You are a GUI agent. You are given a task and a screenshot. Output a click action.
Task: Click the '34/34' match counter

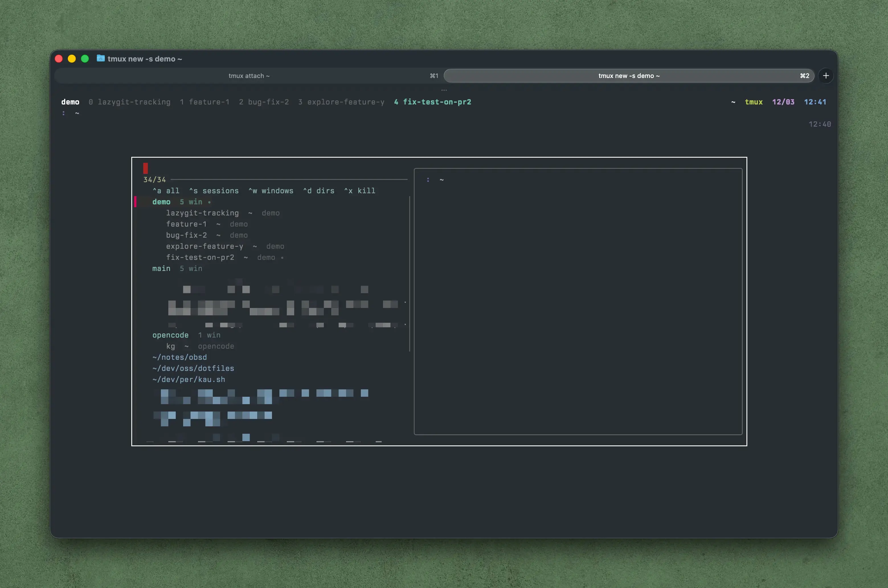point(155,180)
